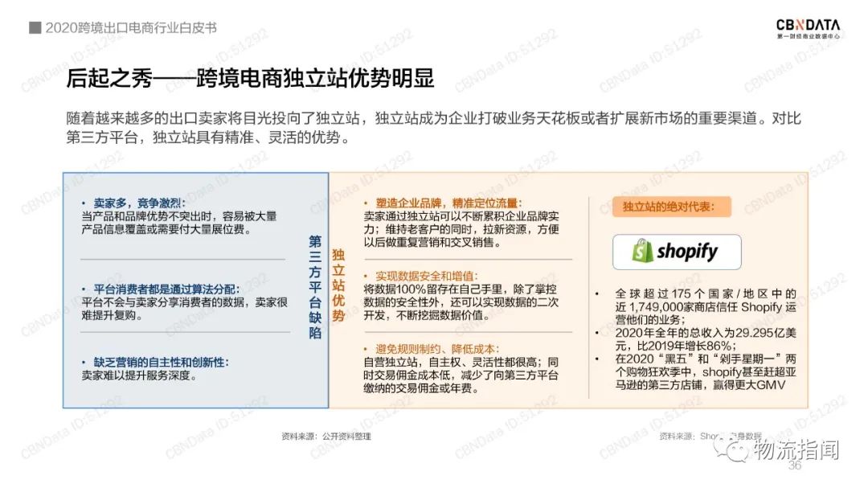This screenshot has height=488, width=868.
Task: Select the heading "避免规则制约、降低成本"
Action: [x=437, y=349]
